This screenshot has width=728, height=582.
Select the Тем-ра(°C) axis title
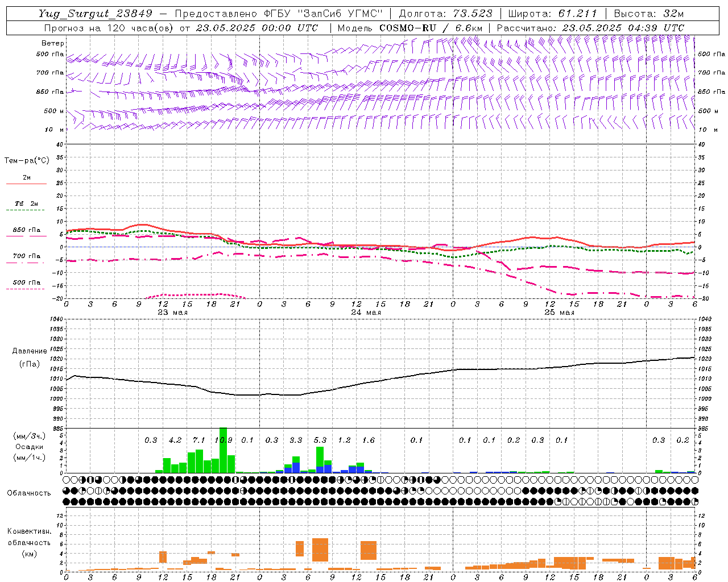click(27, 160)
